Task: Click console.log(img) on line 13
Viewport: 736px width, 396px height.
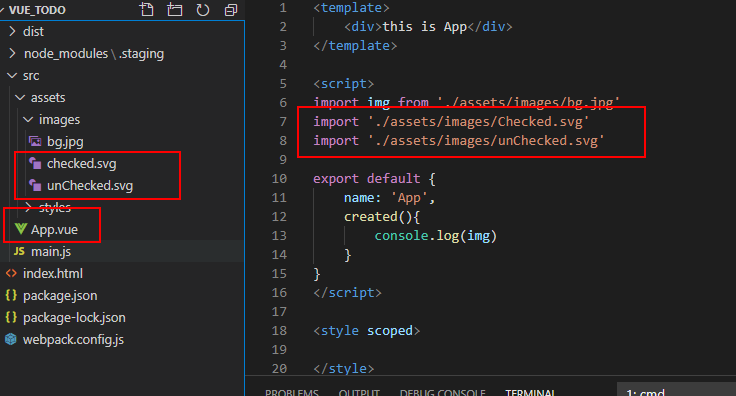Action: [436, 236]
